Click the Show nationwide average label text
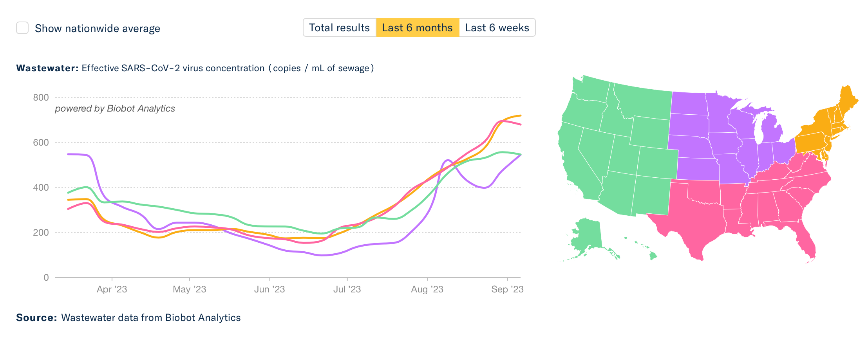868x339 pixels. pos(98,28)
